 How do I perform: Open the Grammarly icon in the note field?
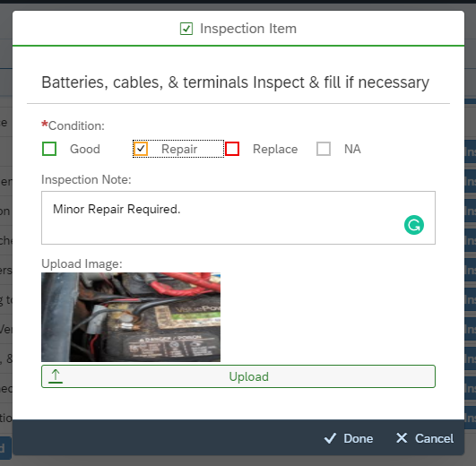pos(414,225)
